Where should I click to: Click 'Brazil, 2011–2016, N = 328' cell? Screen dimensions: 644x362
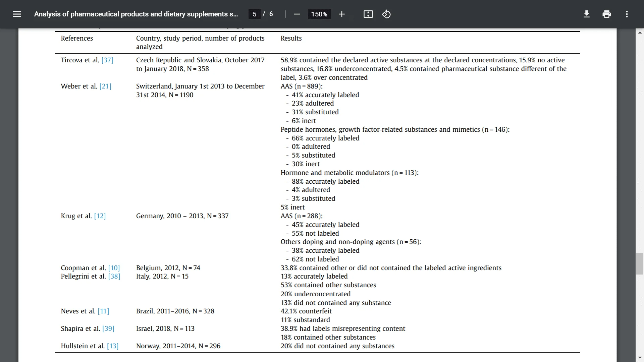[175, 311]
